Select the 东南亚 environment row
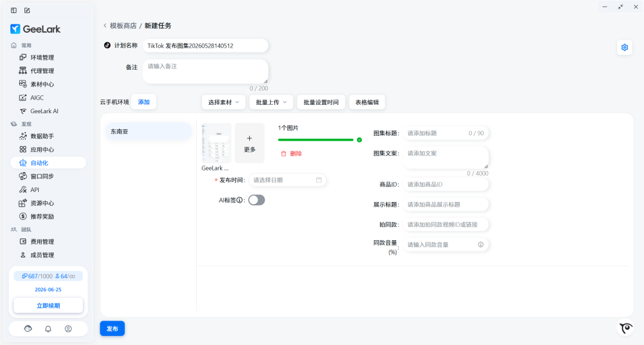644x345 pixels. (148, 132)
